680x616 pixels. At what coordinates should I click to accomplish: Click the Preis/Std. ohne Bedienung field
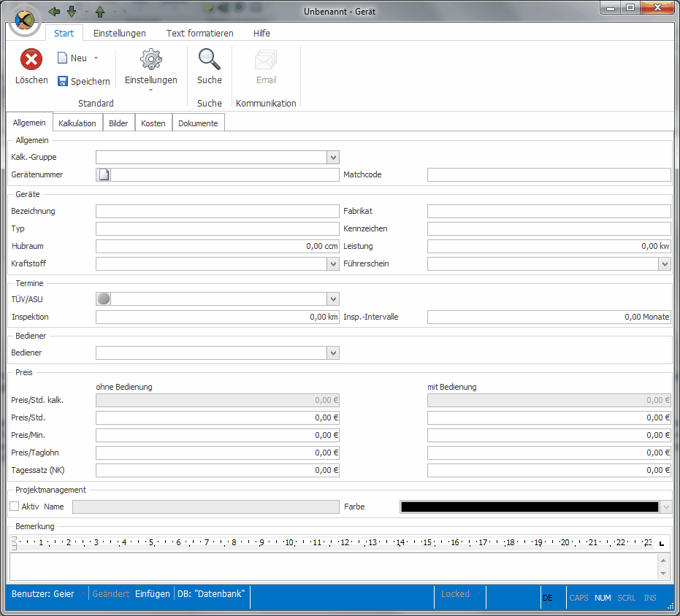pos(217,418)
